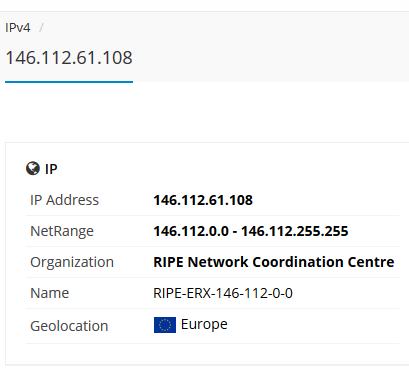Click the word Centre in organization name
409x372 pixels.
(x=371, y=262)
